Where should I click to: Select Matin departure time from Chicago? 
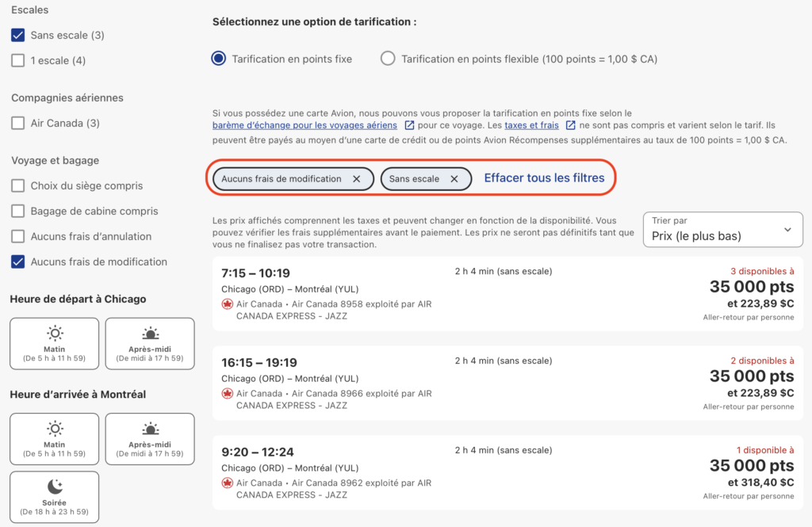55,344
